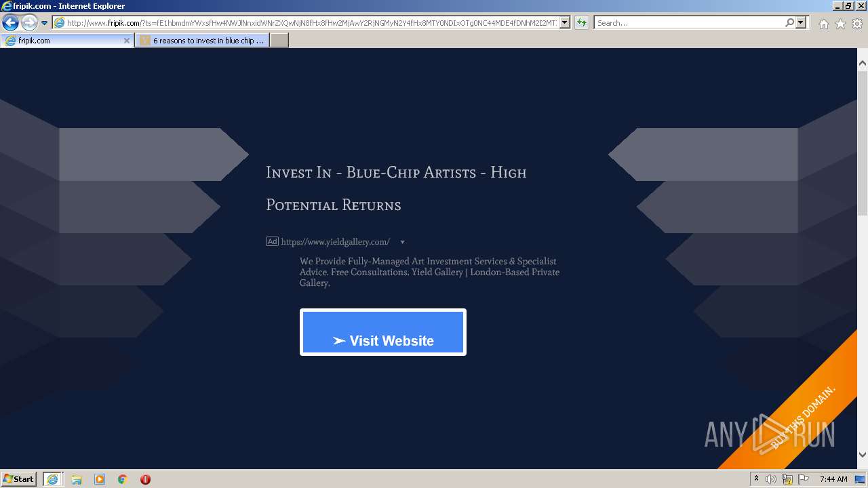Click inside the Search box
This screenshot has height=488, width=868.
(x=688, y=23)
